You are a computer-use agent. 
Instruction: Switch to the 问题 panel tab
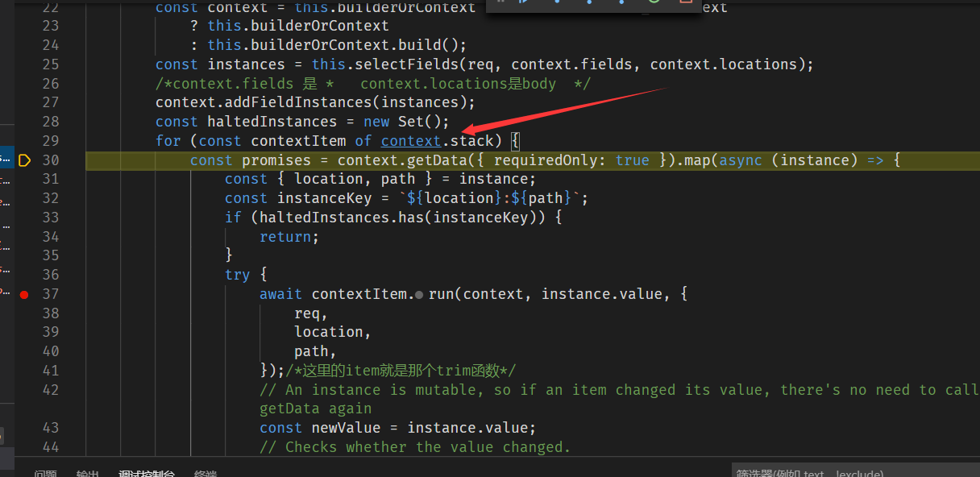pyautogui.click(x=45, y=473)
